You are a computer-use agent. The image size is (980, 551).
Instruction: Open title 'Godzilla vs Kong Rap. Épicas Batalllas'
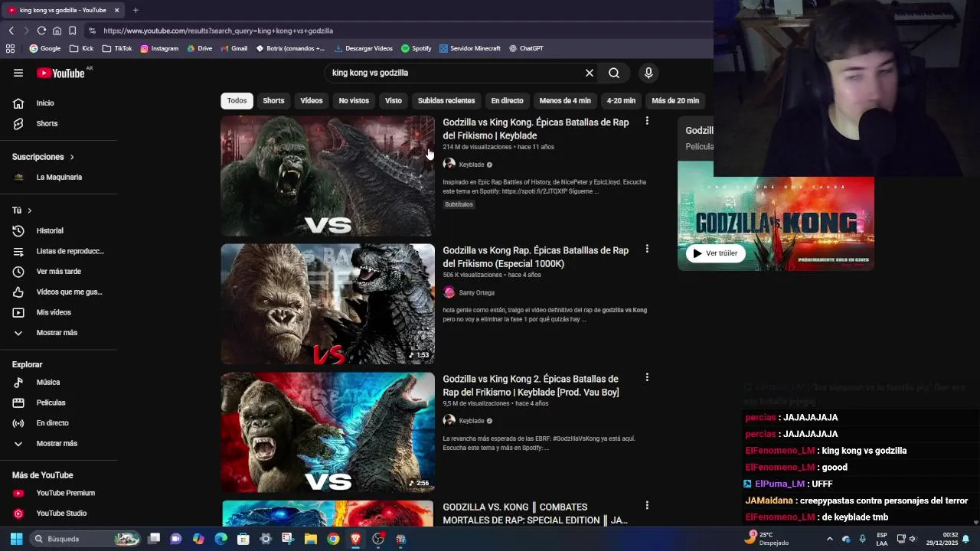pos(535,256)
